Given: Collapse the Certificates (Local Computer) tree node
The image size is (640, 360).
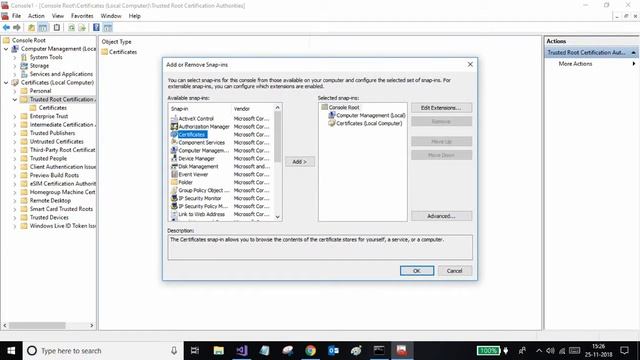Looking at the screenshot, I should coord(6,82).
